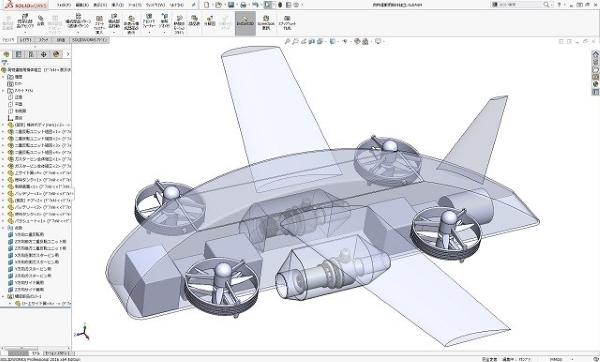This screenshot has width=600, height=362.
Task: Switch to the ConfigurationManager panel tab
Action: (x=31, y=54)
